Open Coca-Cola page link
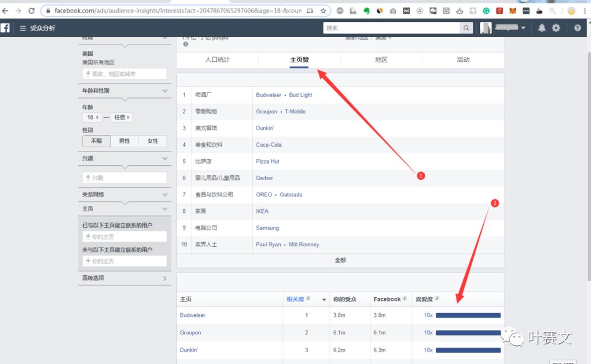The image size is (591, 364). pyautogui.click(x=268, y=145)
